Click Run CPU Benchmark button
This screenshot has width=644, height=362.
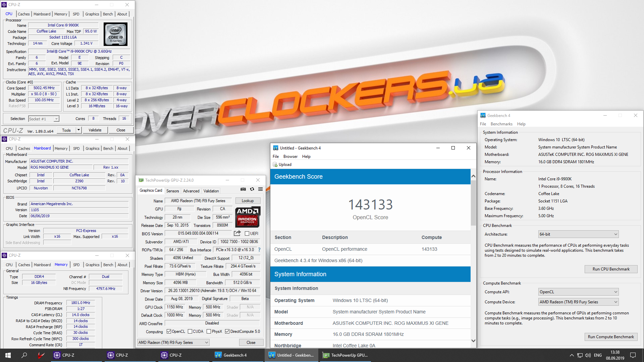(x=611, y=269)
